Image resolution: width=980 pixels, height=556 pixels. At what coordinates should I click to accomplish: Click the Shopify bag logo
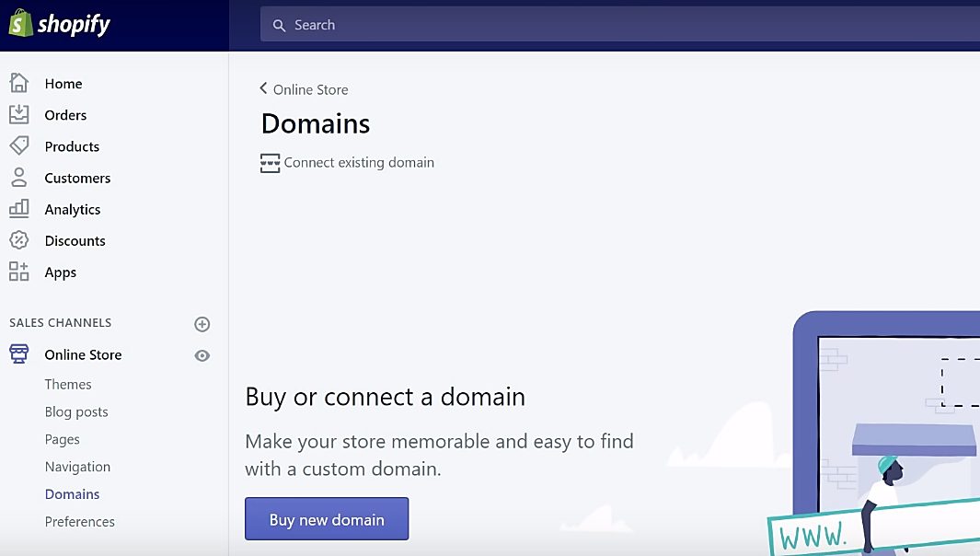pyautogui.click(x=20, y=24)
